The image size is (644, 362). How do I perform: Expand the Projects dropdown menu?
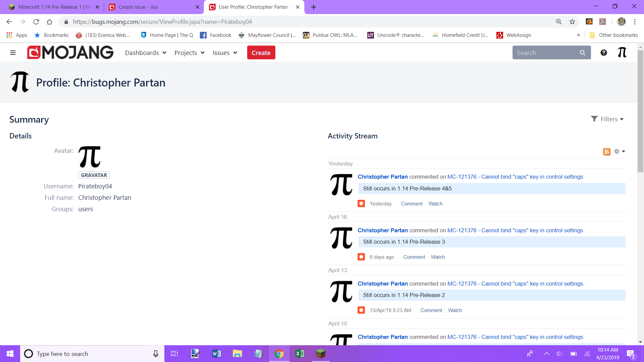189,53
